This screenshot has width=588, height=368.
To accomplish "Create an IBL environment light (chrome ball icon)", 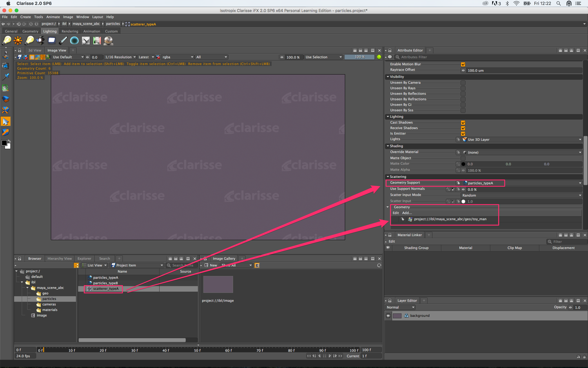I will coord(108,40).
